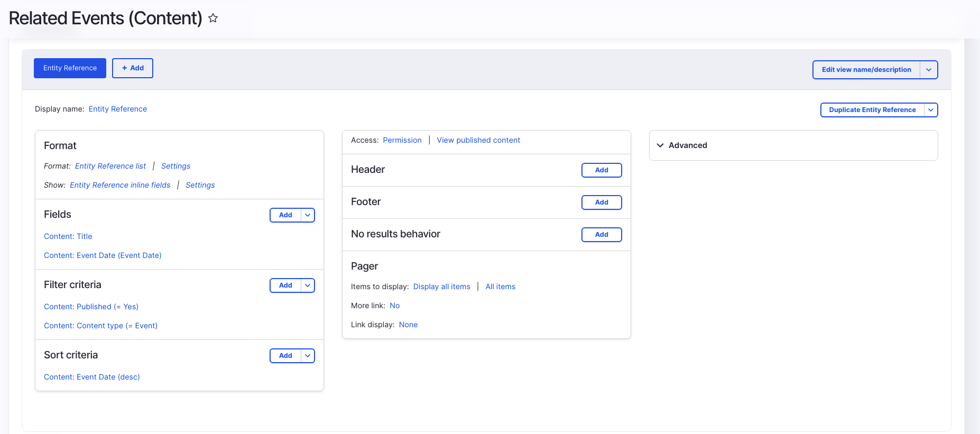
Task: Open the Fields Add dropdown arrow
Action: 308,215
